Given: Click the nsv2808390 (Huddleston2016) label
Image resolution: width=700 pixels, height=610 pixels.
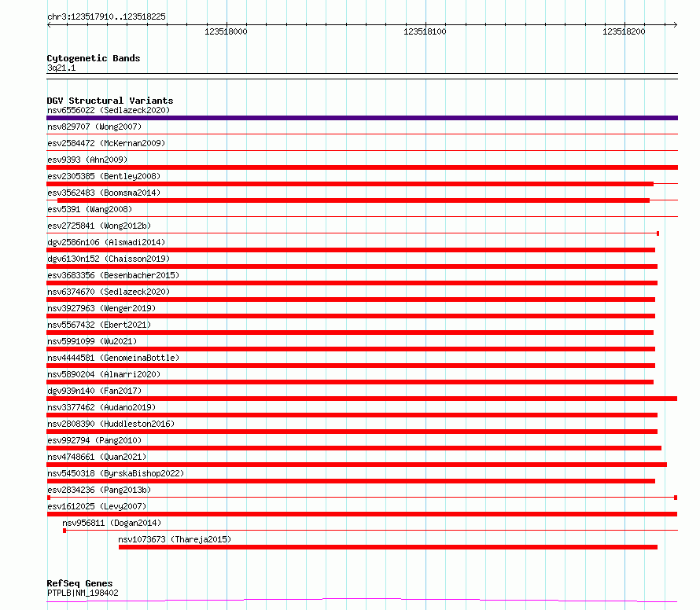Looking at the screenshot, I should point(111,424).
